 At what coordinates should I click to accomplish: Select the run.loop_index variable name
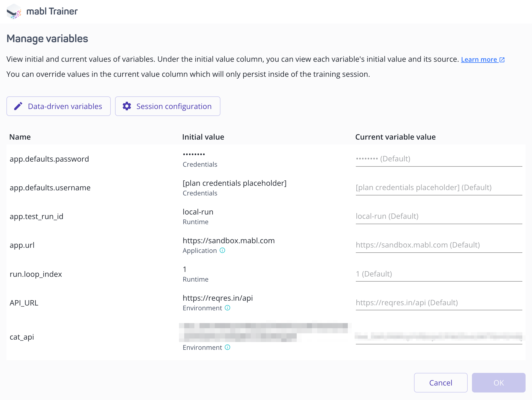36,274
